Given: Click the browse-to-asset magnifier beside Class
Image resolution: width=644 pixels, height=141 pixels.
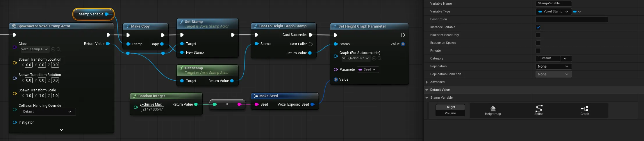Looking at the screenshot, I should [59, 49].
